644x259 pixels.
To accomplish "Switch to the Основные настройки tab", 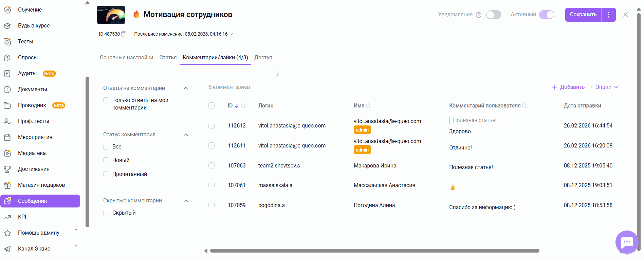I will (126, 58).
